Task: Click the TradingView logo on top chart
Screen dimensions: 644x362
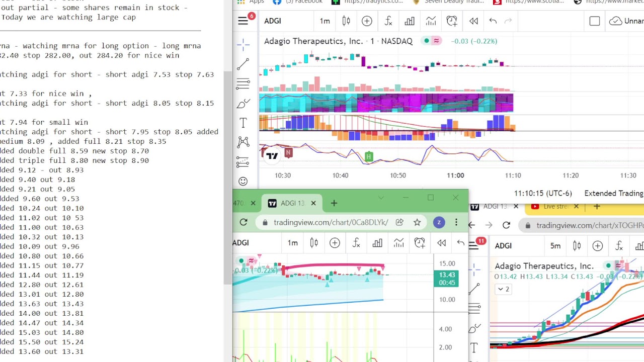Action: tap(272, 156)
